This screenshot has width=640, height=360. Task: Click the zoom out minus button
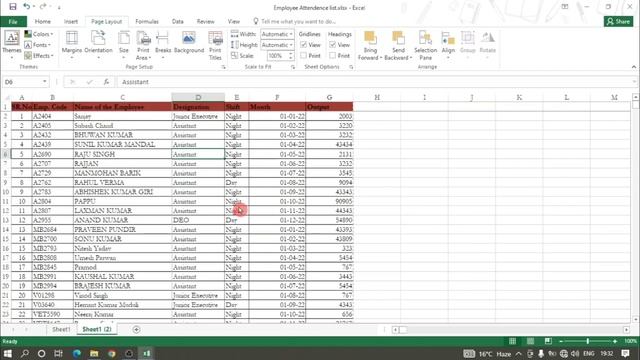561,341
